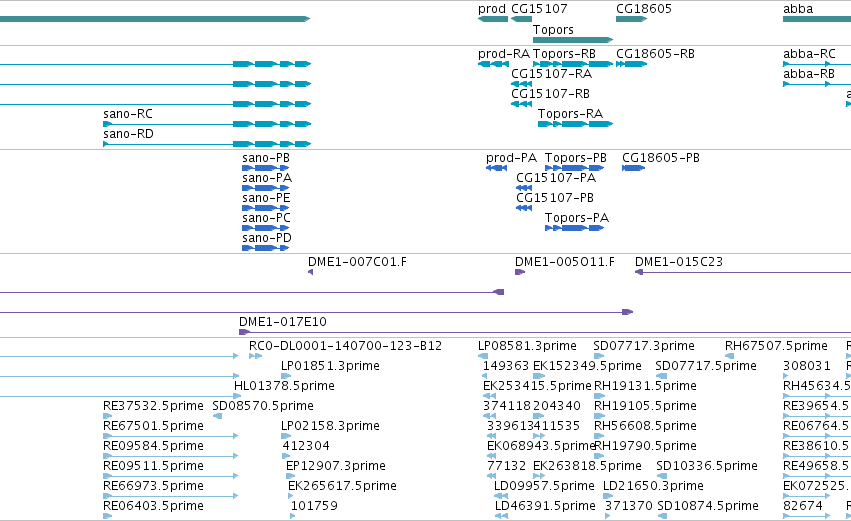Click the CG15107-RA transcript label
The image size is (851, 521).
(x=551, y=74)
